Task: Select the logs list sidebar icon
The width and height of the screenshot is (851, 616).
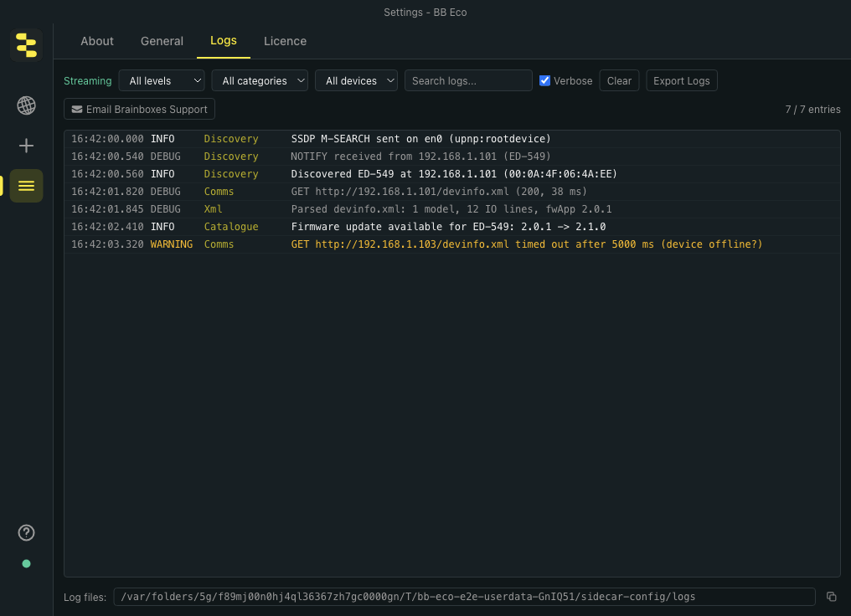Action: tap(26, 186)
